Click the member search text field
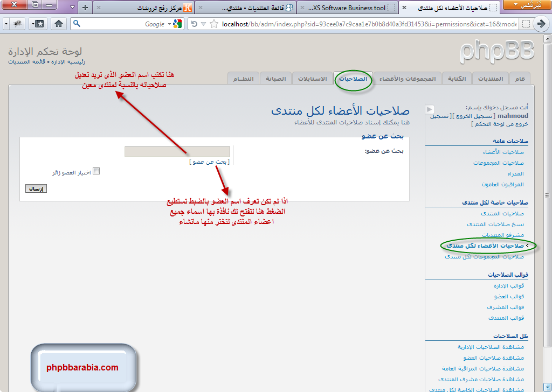Image resolution: width=552 pixels, height=392 pixels. 177,151
